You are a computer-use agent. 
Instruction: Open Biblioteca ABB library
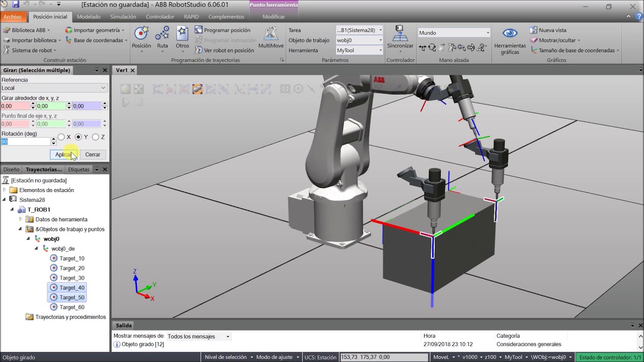point(26,30)
